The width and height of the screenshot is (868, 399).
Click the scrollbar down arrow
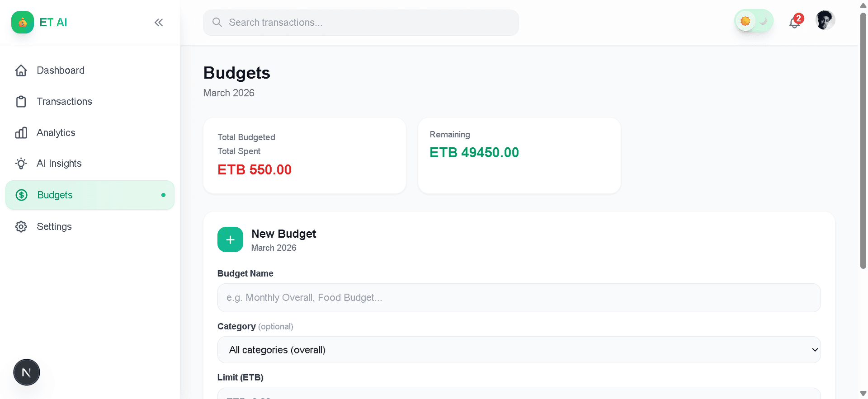click(863, 393)
